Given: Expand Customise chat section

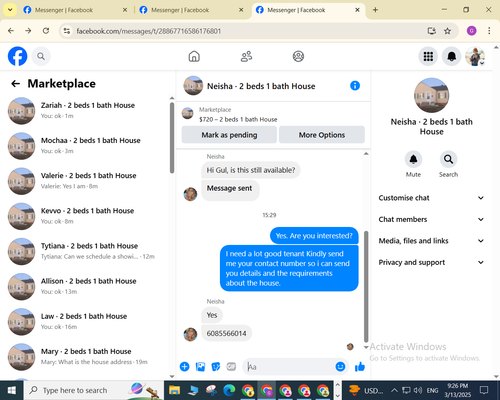Looking at the screenshot, I should click(431, 198).
